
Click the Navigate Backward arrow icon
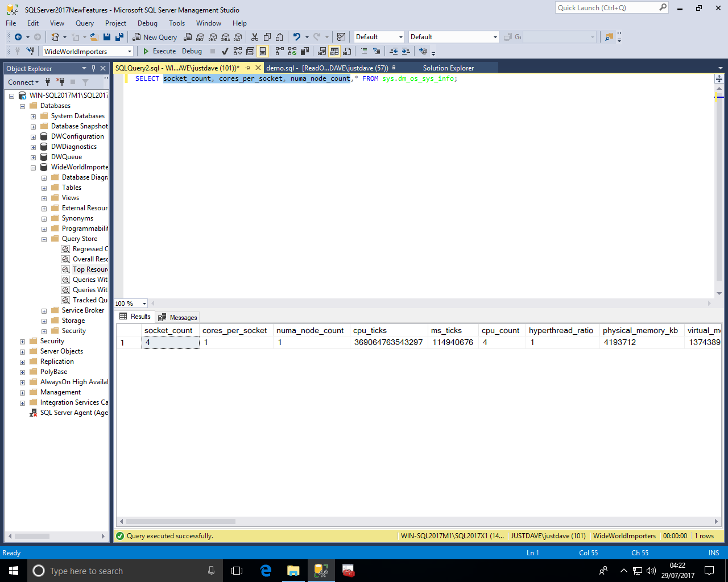(x=18, y=37)
